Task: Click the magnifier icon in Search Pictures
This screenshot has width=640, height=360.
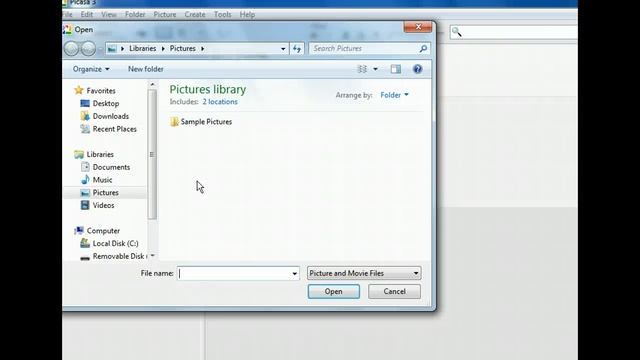Action: (423, 49)
